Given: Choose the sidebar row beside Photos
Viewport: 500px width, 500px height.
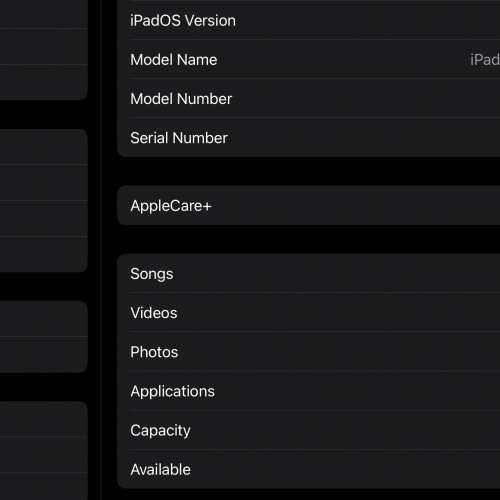Looking at the screenshot, I should tap(44, 355).
